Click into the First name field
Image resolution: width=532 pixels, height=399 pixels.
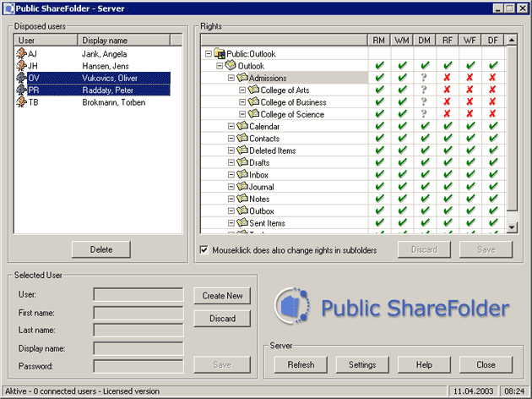[x=138, y=313]
